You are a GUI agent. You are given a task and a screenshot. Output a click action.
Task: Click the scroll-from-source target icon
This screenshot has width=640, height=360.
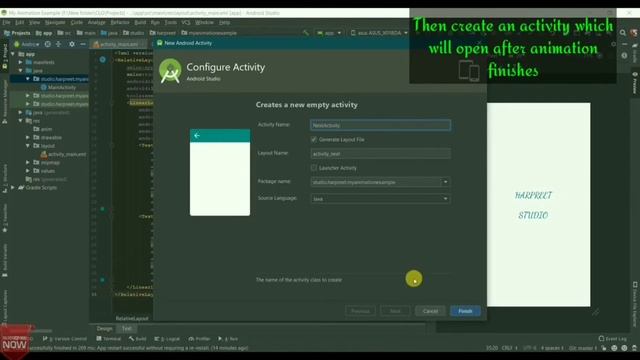point(48,44)
